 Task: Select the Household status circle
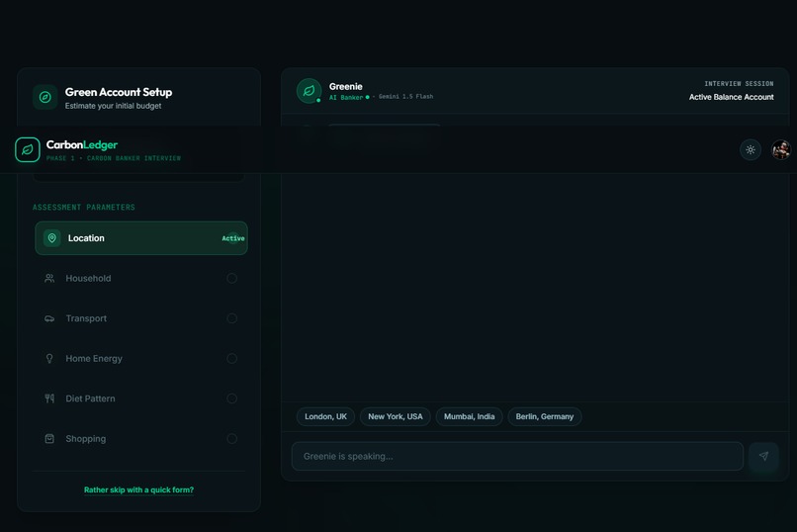tap(231, 278)
